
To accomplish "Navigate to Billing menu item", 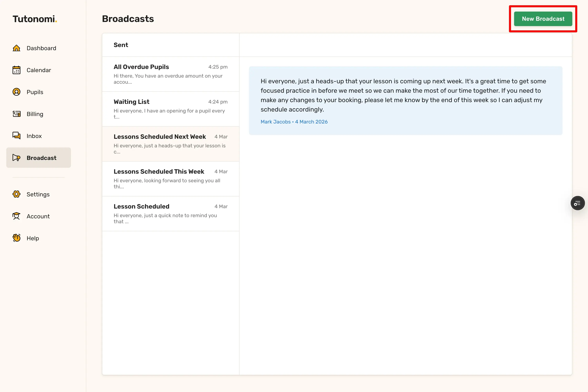I will point(35,114).
